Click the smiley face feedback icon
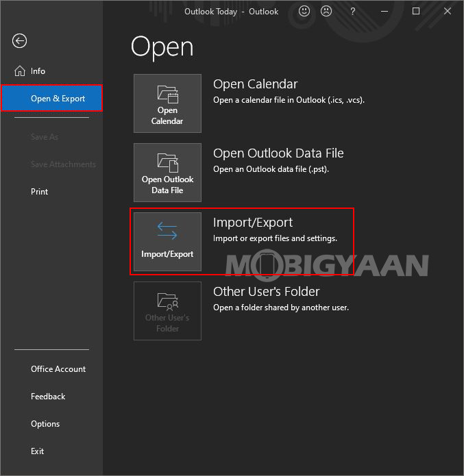The height and width of the screenshot is (476, 464). (304, 11)
